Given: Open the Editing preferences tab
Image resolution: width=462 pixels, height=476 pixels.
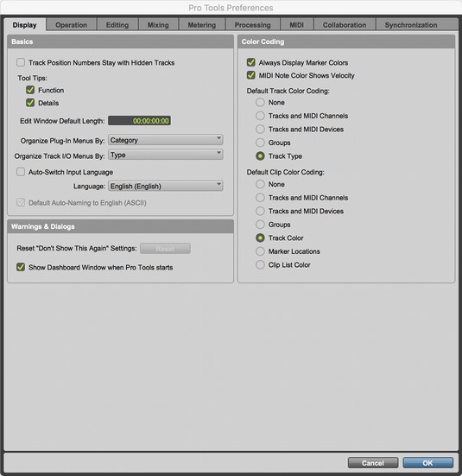Looking at the screenshot, I should pos(117,24).
